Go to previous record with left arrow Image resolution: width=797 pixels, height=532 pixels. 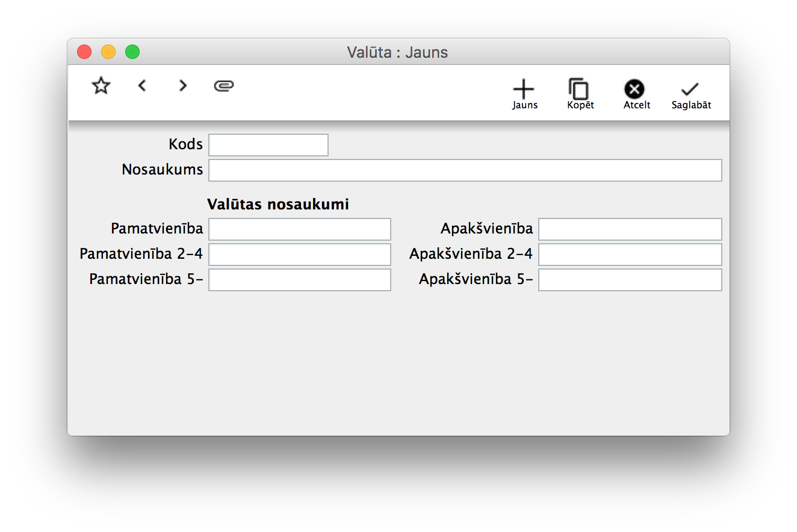pyautogui.click(x=142, y=86)
